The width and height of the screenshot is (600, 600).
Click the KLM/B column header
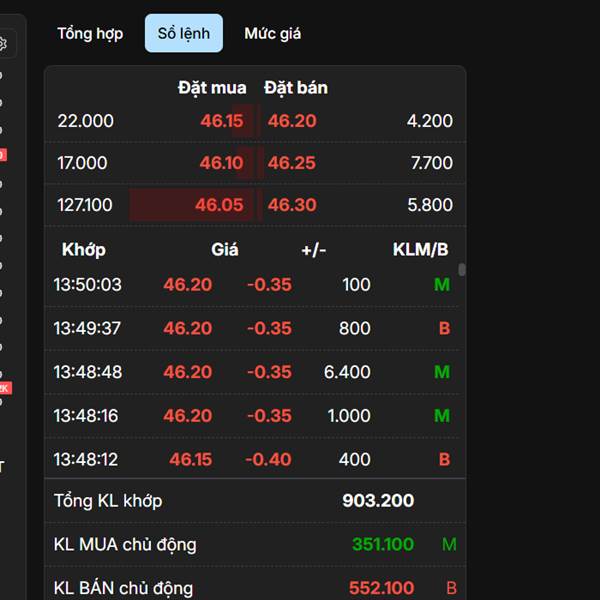click(420, 250)
